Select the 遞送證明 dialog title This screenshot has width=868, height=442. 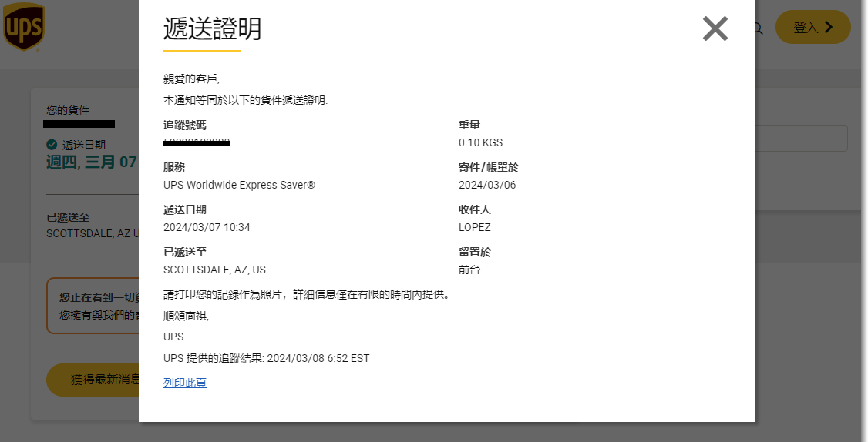(213, 28)
